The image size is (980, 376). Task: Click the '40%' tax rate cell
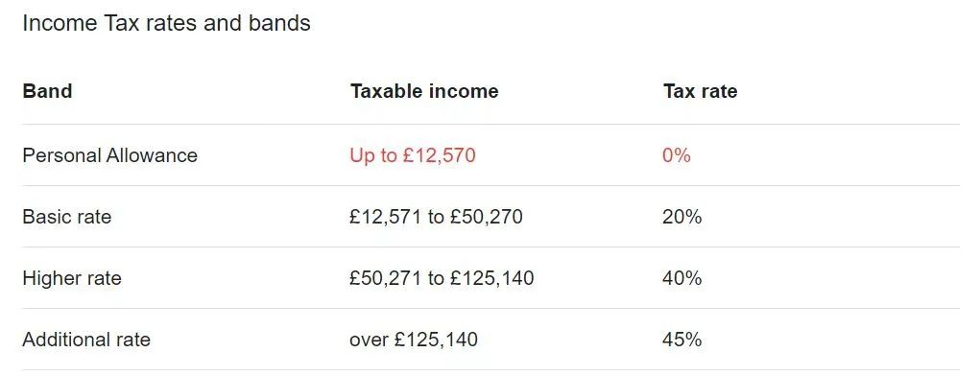681,278
